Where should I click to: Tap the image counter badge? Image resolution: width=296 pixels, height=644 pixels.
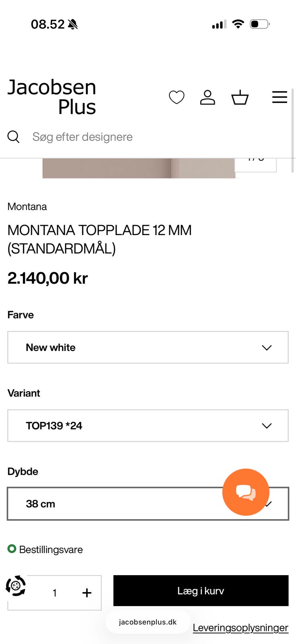point(256,165)
